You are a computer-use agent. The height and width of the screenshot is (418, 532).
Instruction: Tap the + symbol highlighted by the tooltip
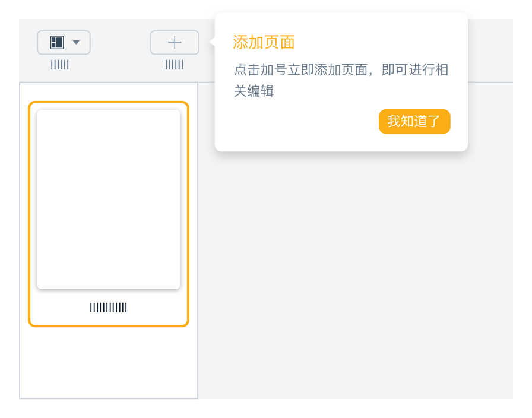[x=174, y=42]
